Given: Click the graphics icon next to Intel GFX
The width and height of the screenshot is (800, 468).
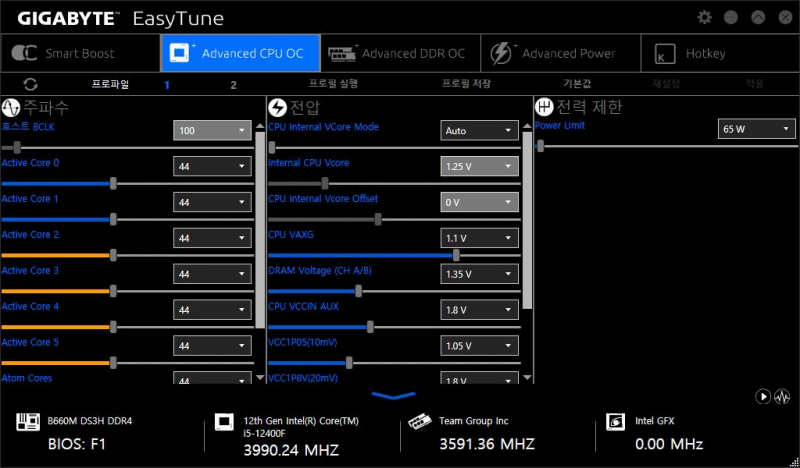Looking at the screenshot, I should [x=615, y=422].
